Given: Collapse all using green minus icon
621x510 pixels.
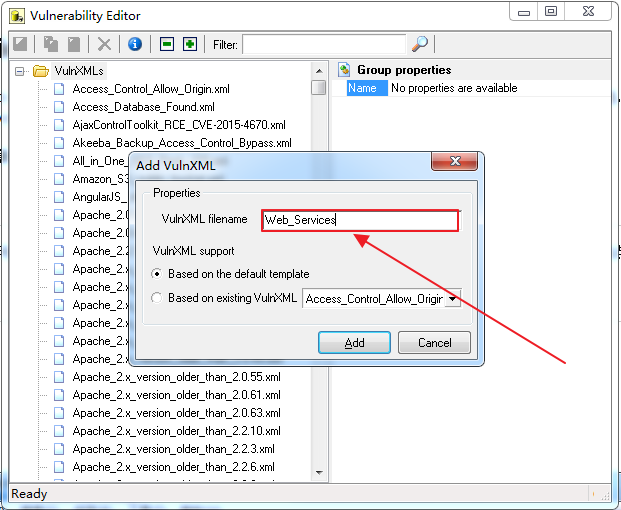Looking at the screenshot, I should tap(167, 44).
